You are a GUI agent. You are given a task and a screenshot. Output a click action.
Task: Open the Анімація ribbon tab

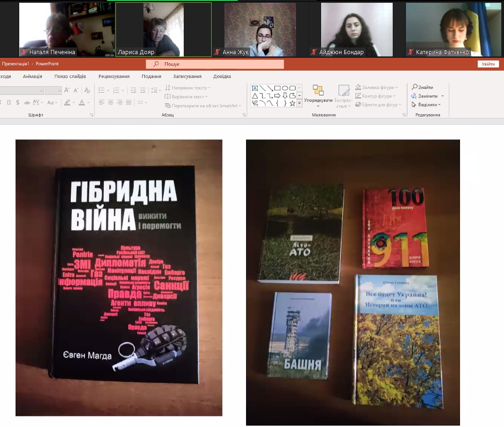point(33,76)
